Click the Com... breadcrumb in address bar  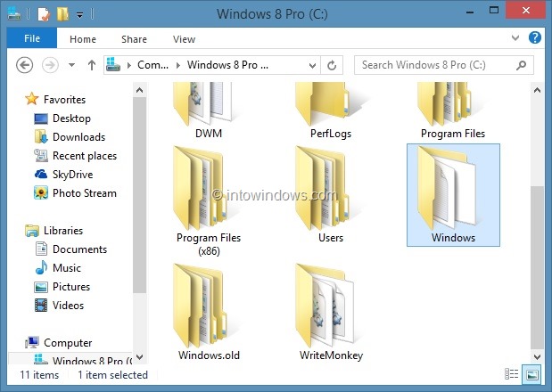point(152,65)
